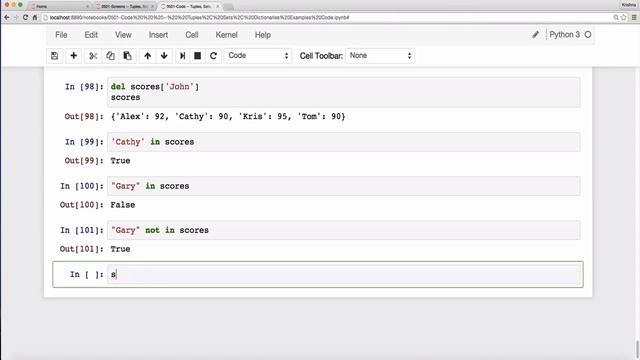
Task: Click the Cell Toolbar label
Action: (x=321, y=56)
